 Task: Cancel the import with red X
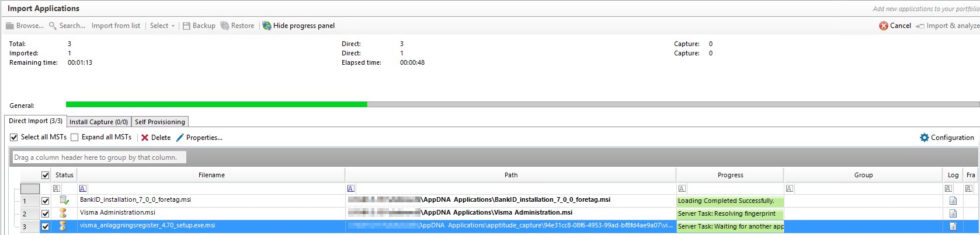pos(884,26)
